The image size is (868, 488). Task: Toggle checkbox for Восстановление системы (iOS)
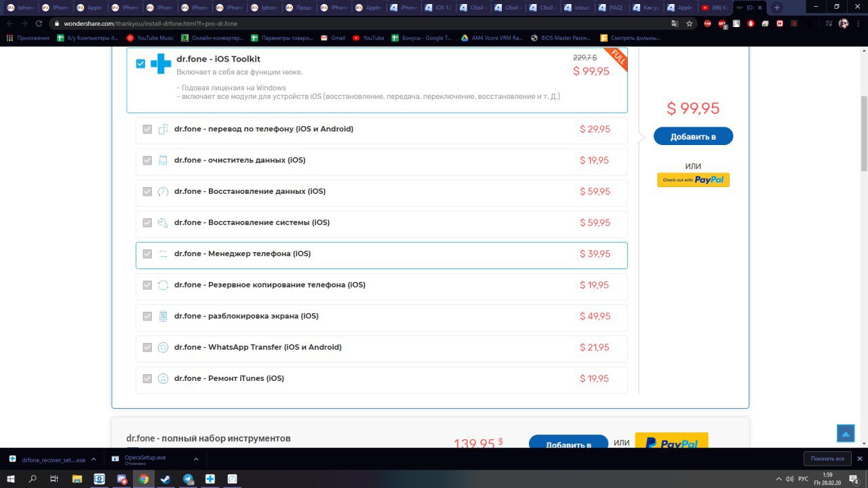147,223
